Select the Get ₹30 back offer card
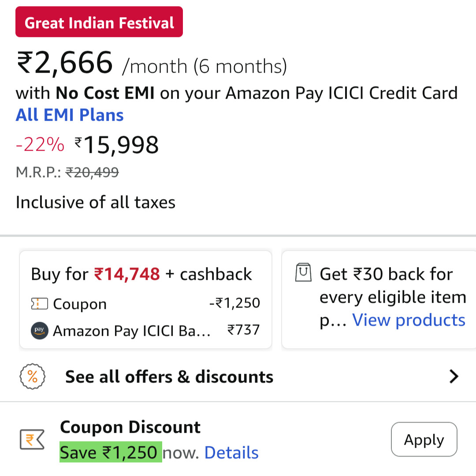476x476 pixels. pyautogui.click(x=379, y=300)
